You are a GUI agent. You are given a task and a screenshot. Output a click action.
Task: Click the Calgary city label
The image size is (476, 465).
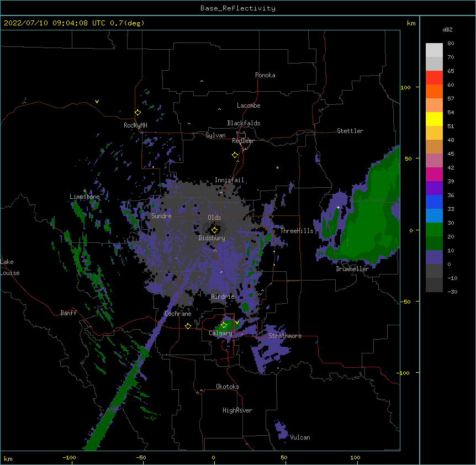click(220, 333)
